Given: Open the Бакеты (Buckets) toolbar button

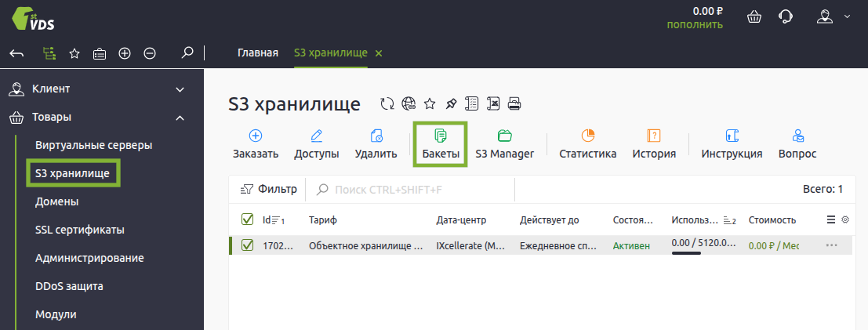Looking at the screenshot, I should point(440,143).
